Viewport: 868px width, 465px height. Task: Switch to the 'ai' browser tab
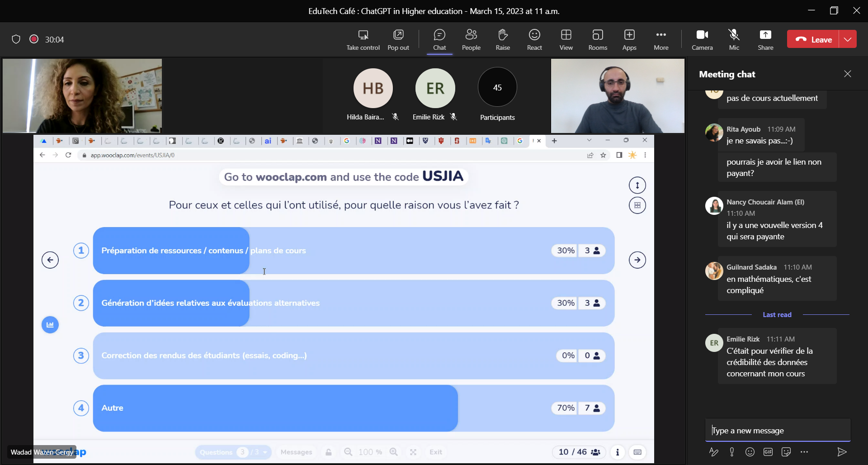pyautogui.click(x=268, y=141)
